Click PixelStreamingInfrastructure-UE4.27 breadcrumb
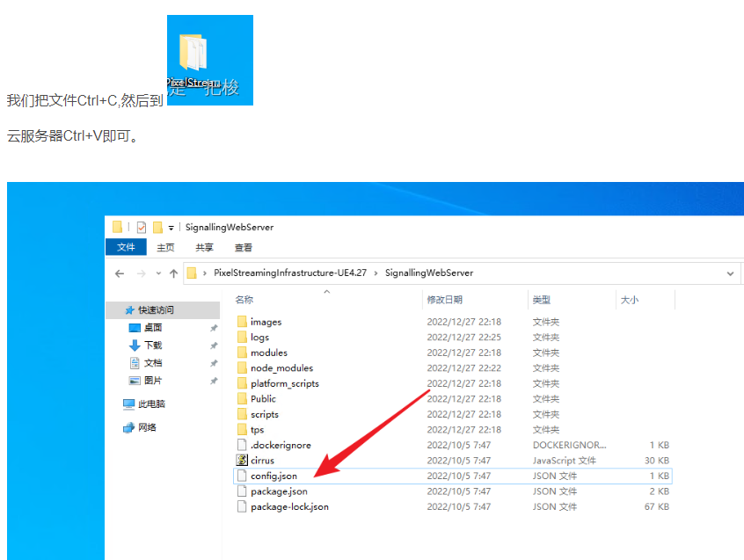Image resolution: width=744 pixels, height=560 pixels. coord(290,273)
